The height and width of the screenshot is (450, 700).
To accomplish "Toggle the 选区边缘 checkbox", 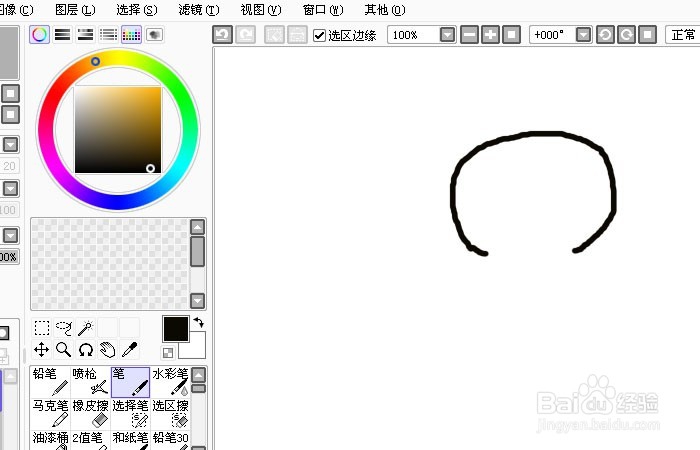I will pyautogui.click(x=319, y=35).
